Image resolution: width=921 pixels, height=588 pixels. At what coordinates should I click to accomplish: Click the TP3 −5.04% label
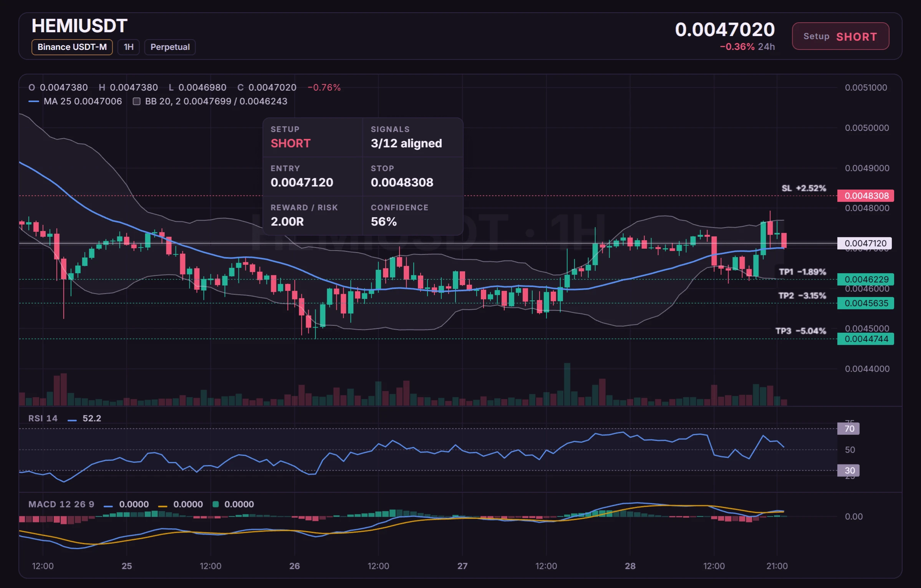click(x=801, y=331)
